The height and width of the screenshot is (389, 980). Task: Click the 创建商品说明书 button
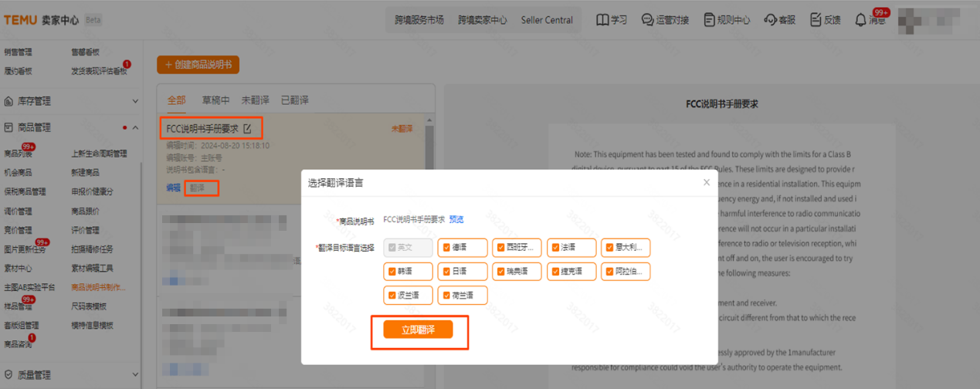[198, 65]
